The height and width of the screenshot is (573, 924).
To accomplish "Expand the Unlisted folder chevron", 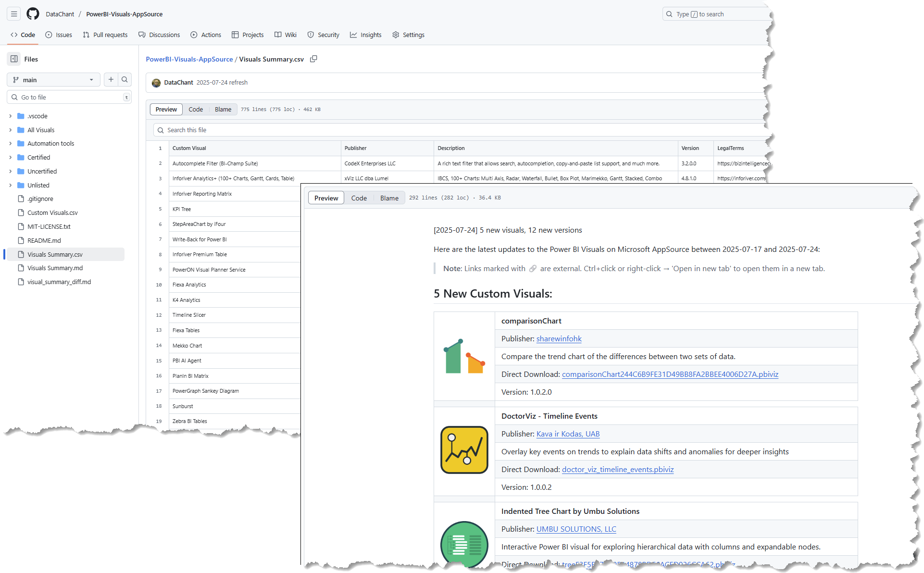I will click(x=11, y=185).
